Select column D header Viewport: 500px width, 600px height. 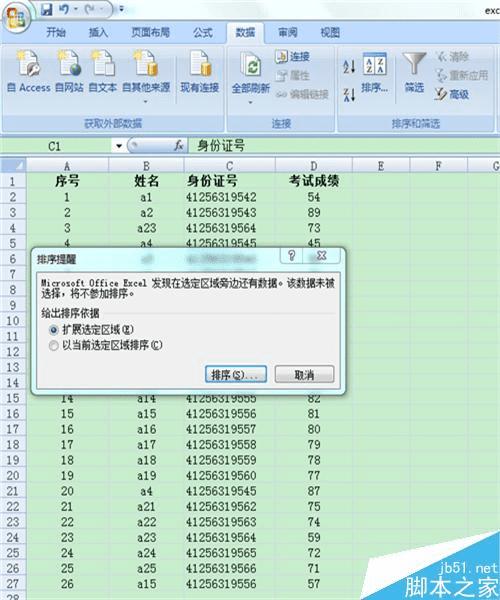tap(314, 166)
